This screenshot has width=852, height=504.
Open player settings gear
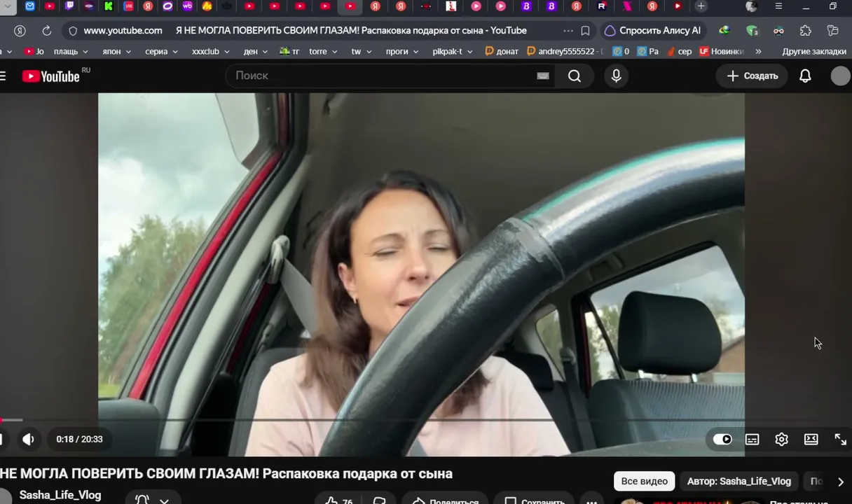[782, 439]
